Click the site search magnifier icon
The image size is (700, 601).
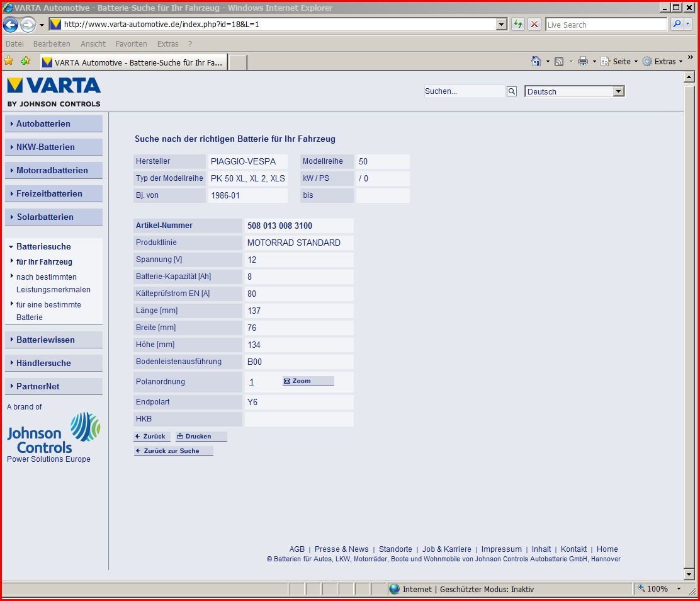[512, 91]
